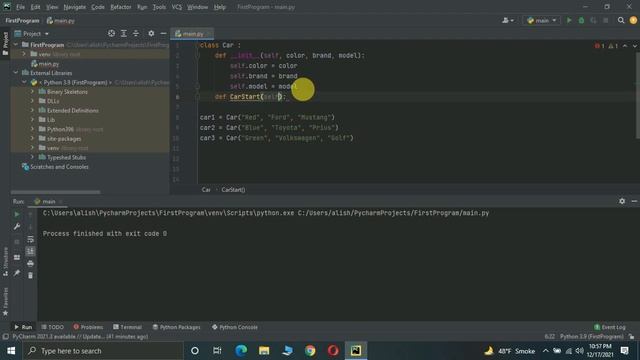
Task: Open the Refactor menu
Action: (x=121, y=7)
